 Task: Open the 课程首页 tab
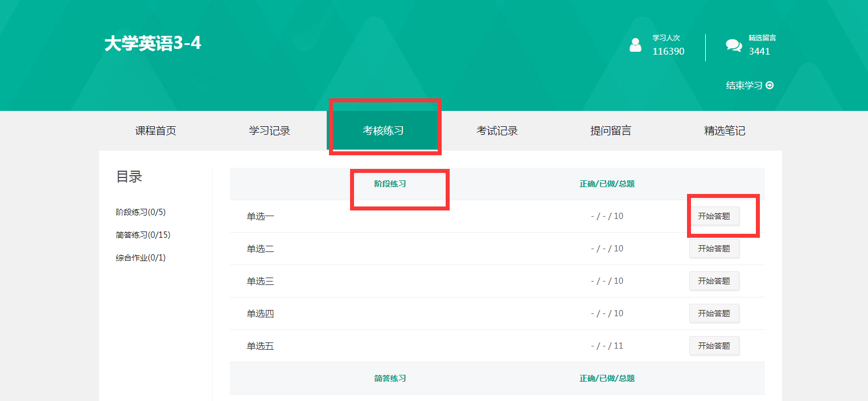click(155, 131)
